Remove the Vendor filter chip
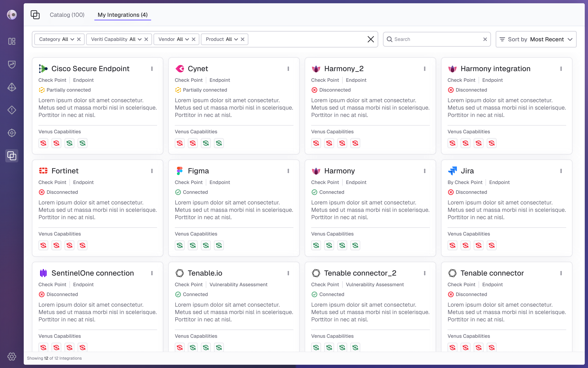Viewport: 588px width, 368px height. click(x=193, y=39)
